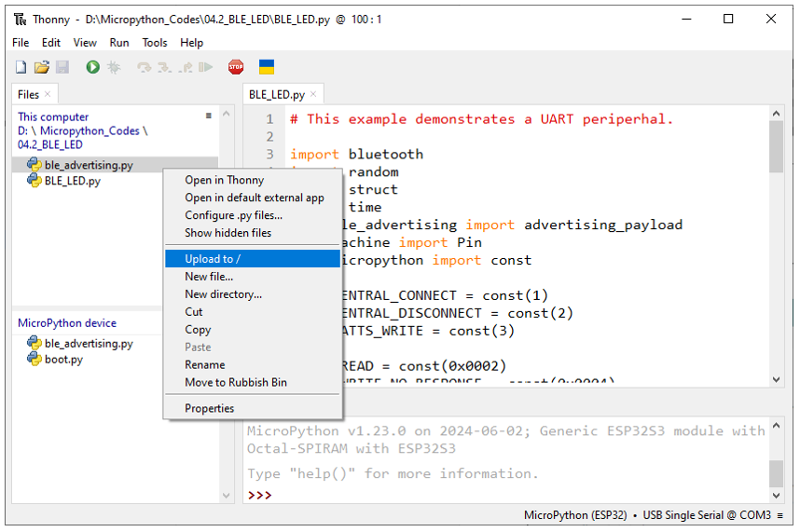Click the MicroPython device heading link

coord(67,323)
